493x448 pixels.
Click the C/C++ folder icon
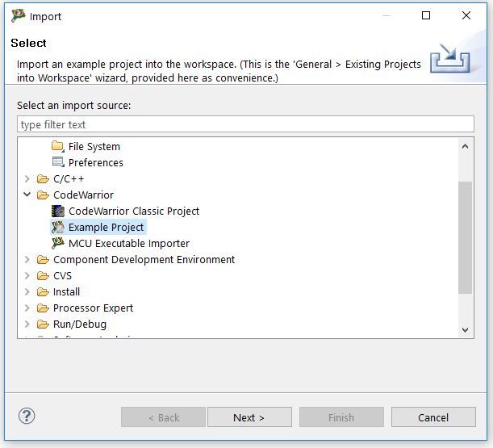(43, 178)
